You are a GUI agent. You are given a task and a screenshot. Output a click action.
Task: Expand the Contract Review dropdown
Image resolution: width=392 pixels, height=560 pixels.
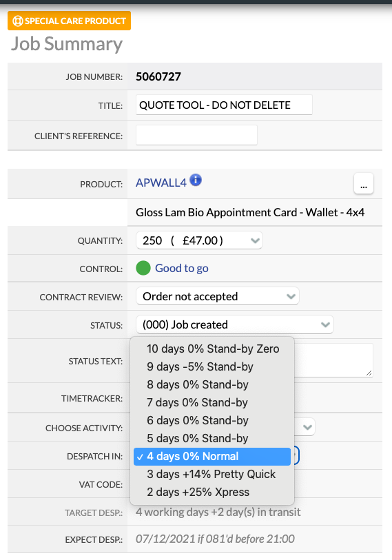(x=217, y=296)
